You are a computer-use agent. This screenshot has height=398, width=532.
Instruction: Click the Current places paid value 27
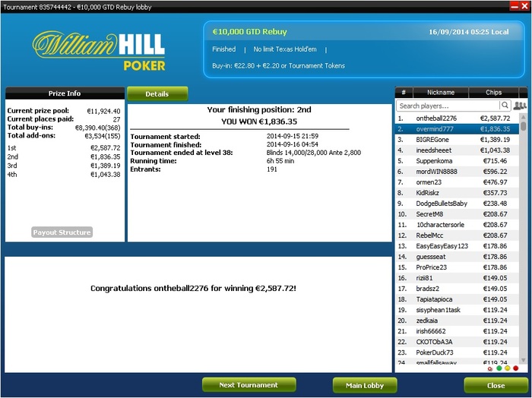click(x=117, y=119)
